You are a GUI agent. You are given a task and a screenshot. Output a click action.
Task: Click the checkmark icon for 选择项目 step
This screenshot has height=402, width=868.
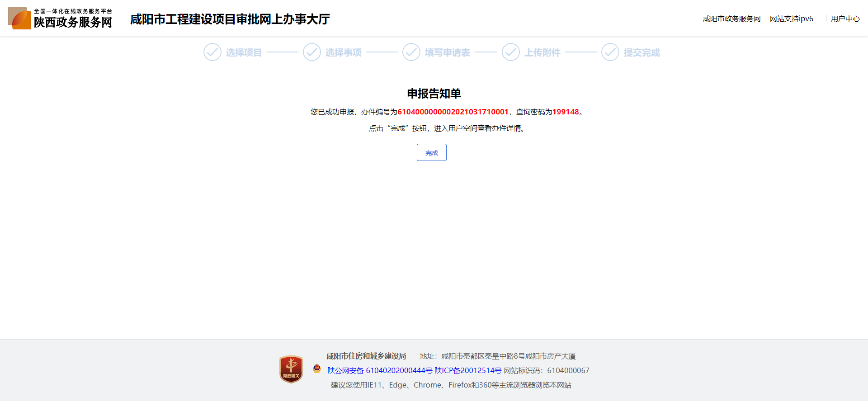(212, 52)
